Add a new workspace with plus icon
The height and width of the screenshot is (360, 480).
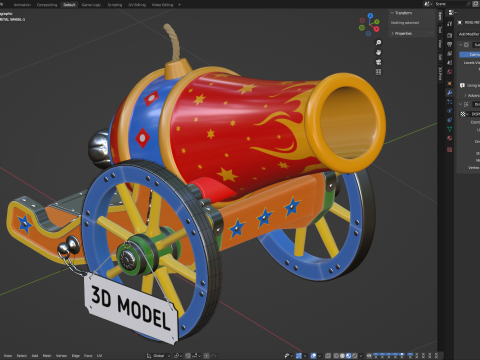(x=180, y=5)
